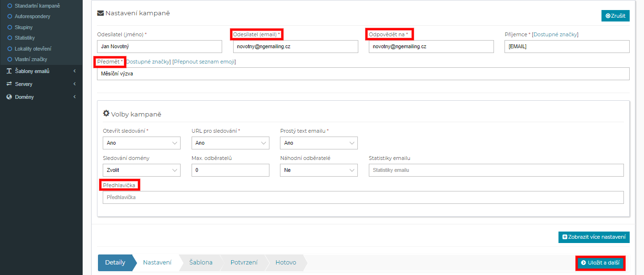The height and width of the screenshot is (275, 644).
Task: Click into the Předhlavička text field
Action: tap(363, 197)
